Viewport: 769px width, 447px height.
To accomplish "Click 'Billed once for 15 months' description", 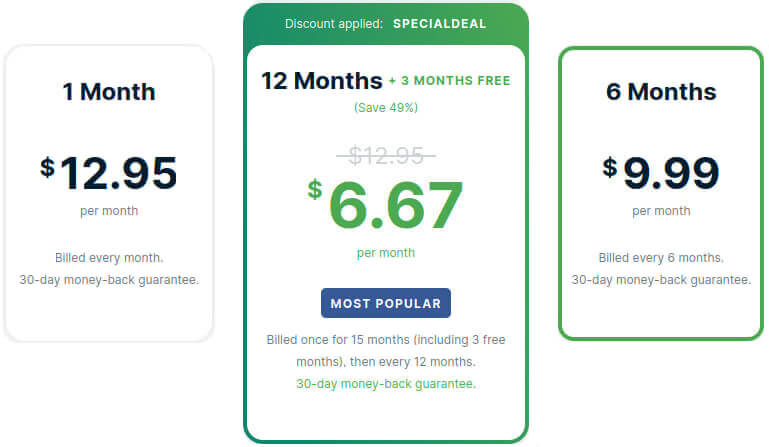I will pos(386,351).
